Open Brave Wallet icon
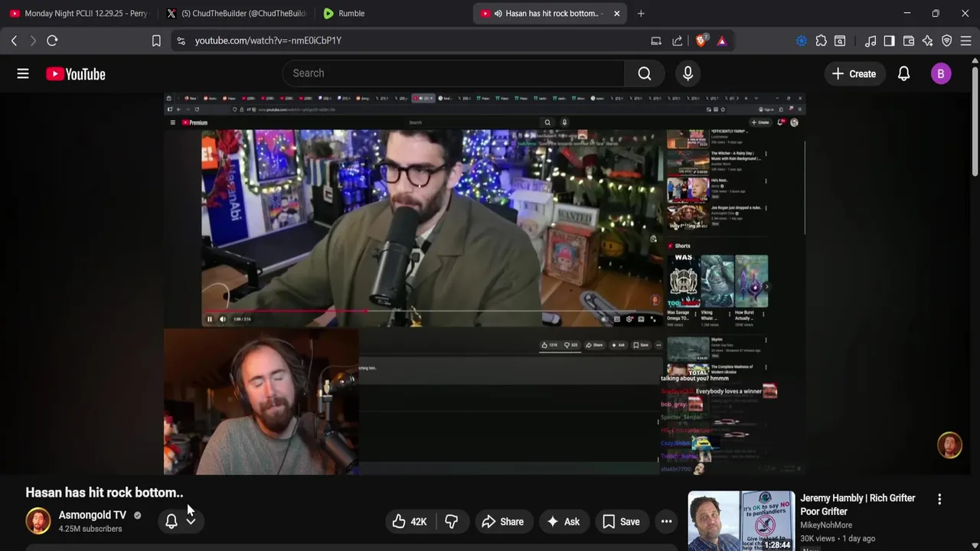 [x=909, y=41]
